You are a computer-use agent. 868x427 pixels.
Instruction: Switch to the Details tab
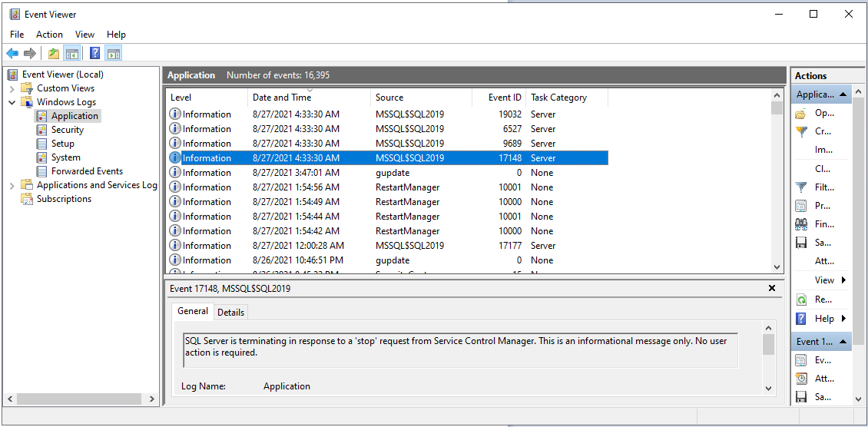click(x=231, y=313)
